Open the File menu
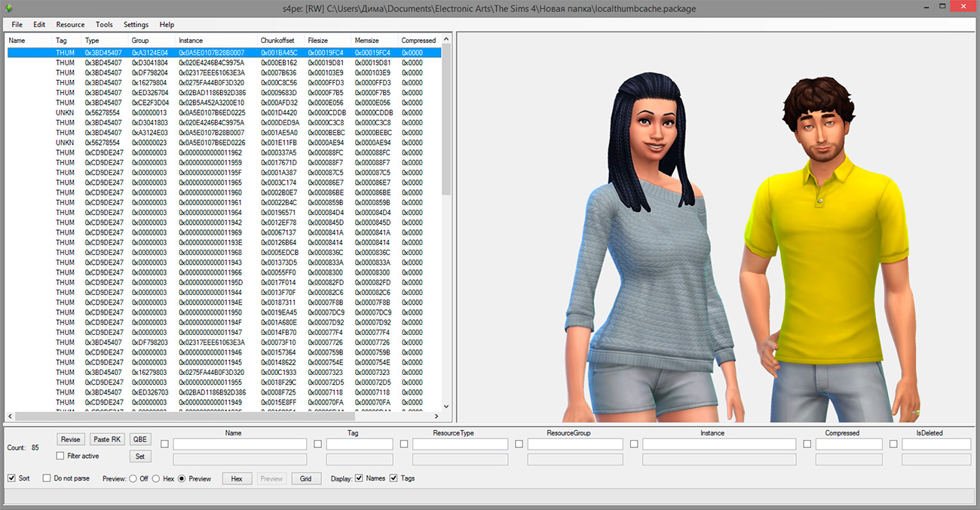 click(17, 25)
